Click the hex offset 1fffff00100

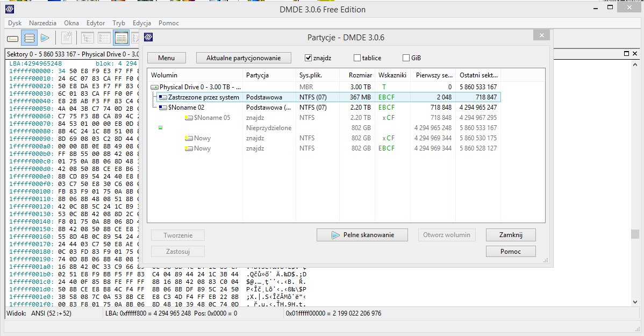point(32,191)
